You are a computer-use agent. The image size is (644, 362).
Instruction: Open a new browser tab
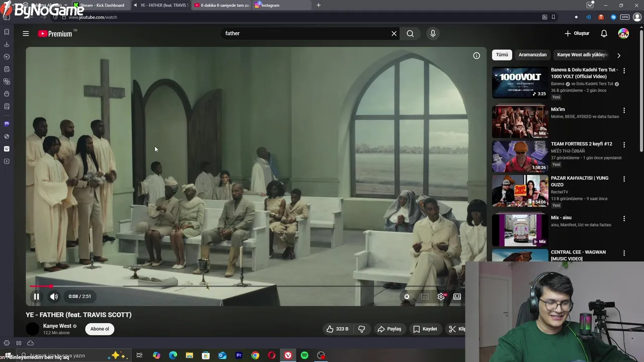click(318, 5)
